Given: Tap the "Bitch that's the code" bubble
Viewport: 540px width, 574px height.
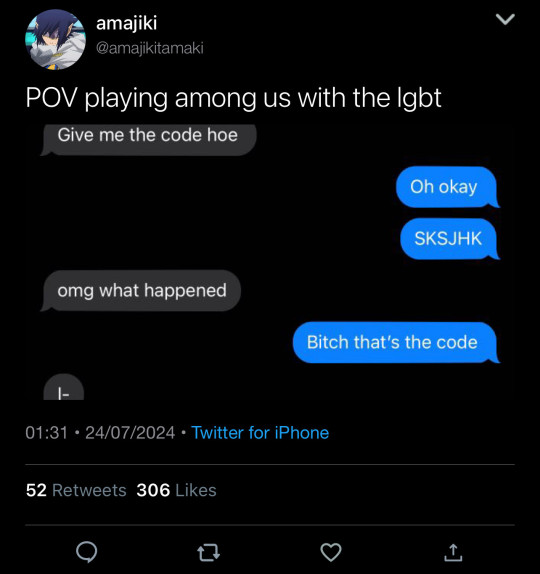Looking at the screenshot, I should point(396,343).
